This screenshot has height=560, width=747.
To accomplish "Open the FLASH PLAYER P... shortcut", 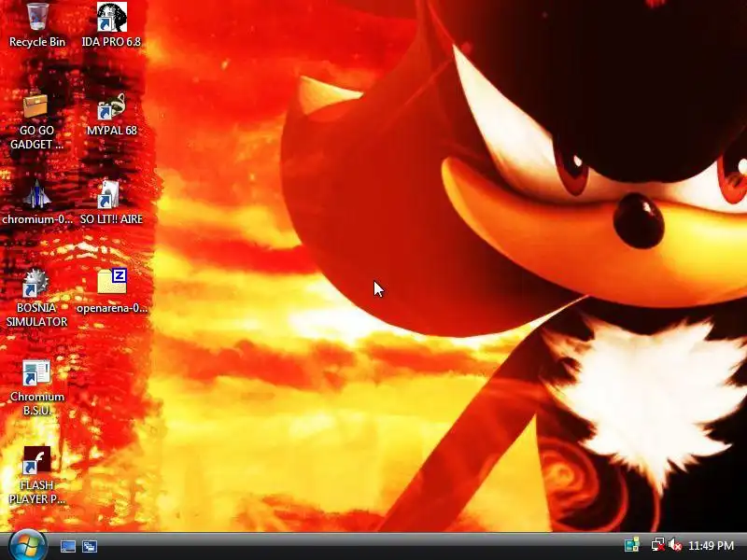I will coord(36,476).
